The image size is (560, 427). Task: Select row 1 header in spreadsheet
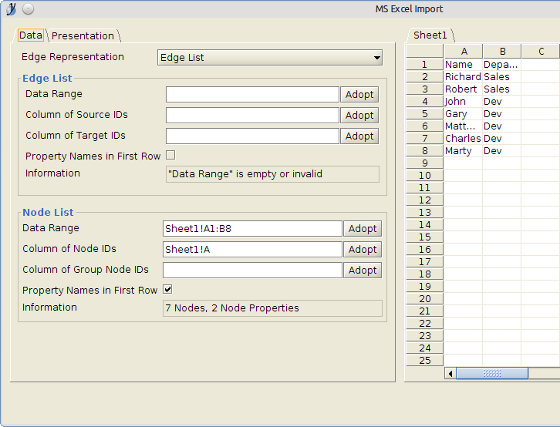coord(425,64)
